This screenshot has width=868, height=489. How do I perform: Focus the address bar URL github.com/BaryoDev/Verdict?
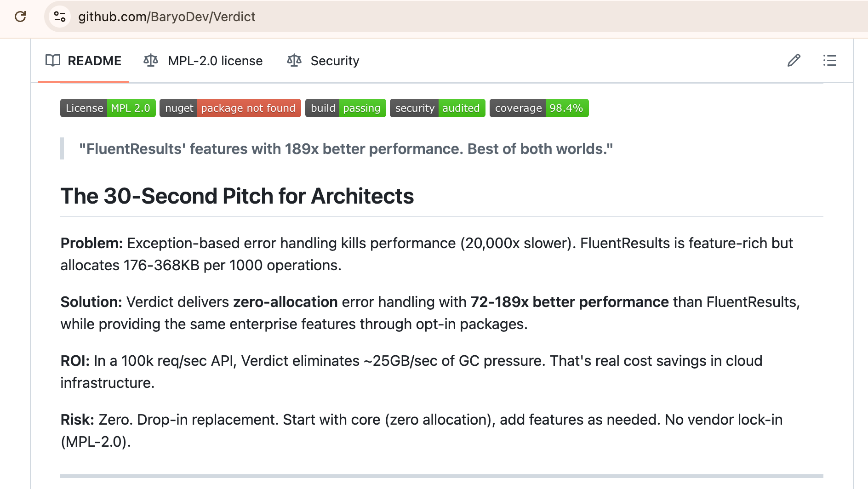pos(167,17)
